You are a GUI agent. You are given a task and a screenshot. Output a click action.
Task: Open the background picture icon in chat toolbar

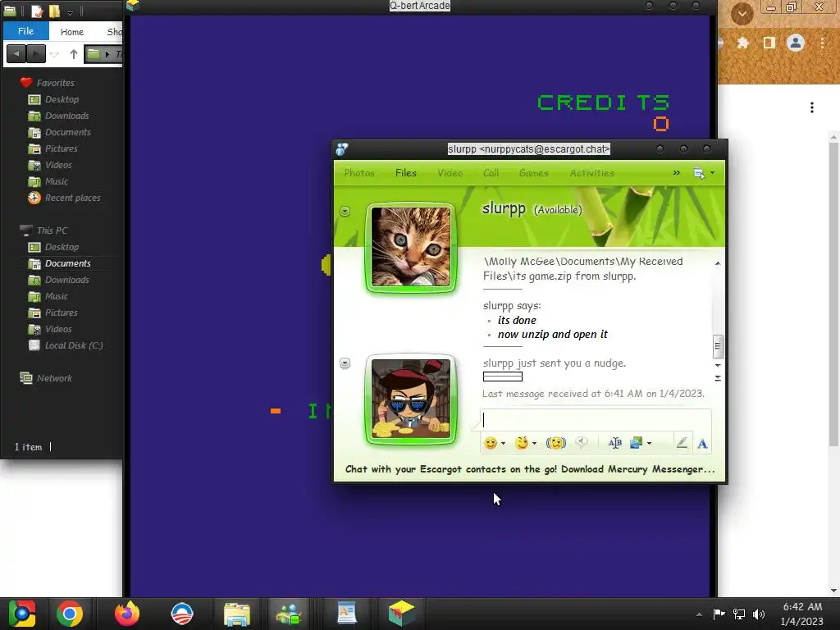[636, 443]
